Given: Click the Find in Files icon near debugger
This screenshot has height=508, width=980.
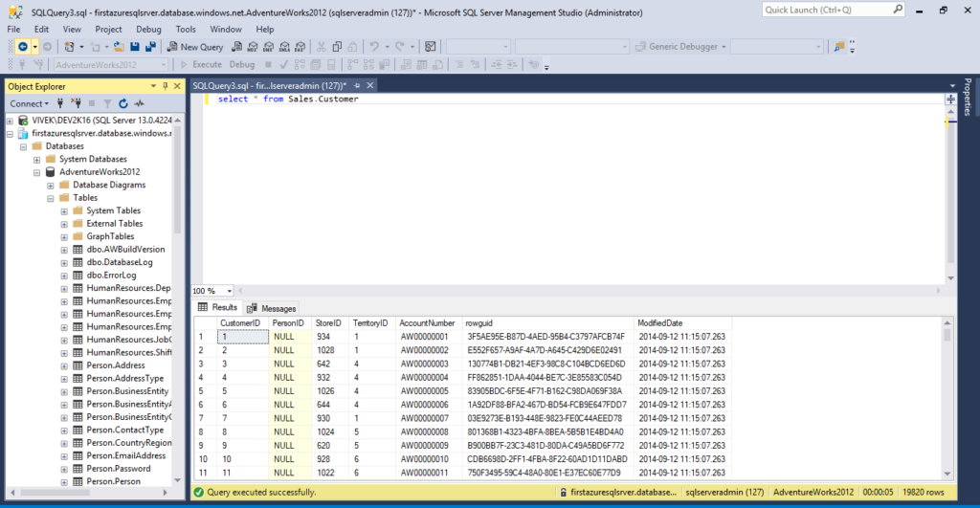Looking at the screenshot, I should click(839, 47).
